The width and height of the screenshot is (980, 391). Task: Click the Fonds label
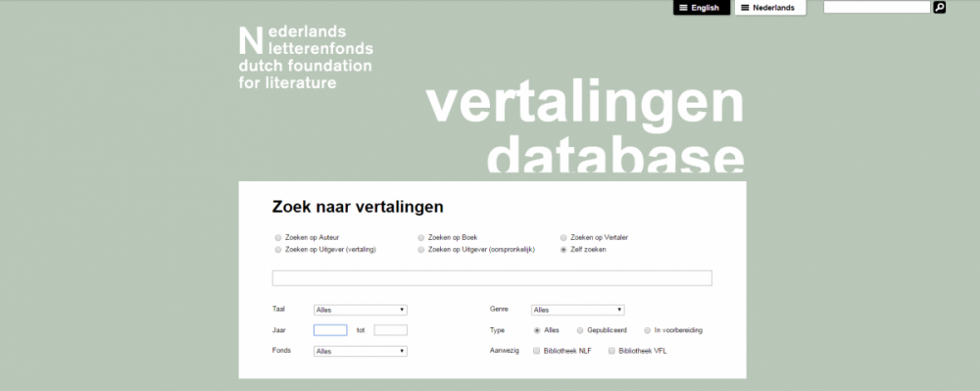tap(281, 351)
